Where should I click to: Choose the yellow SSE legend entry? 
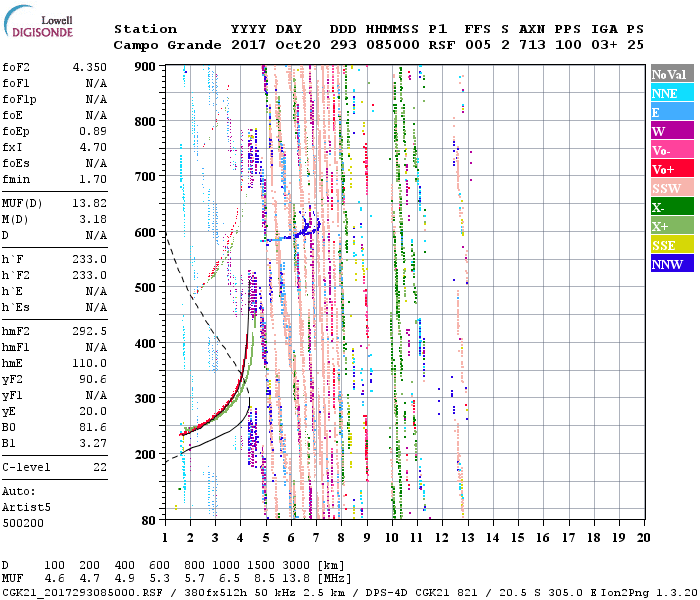tap(669, 245)
